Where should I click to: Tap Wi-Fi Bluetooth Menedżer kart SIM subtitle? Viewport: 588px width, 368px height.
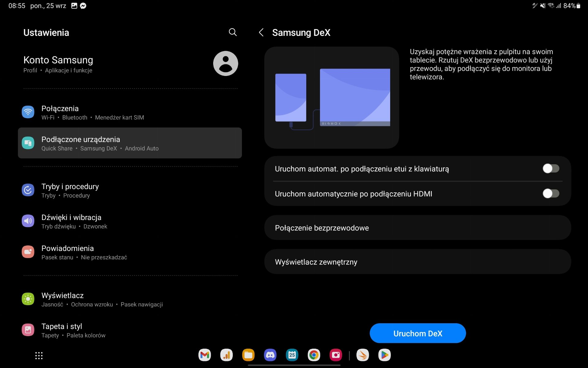pyautogui.click(x=92, y=117)
